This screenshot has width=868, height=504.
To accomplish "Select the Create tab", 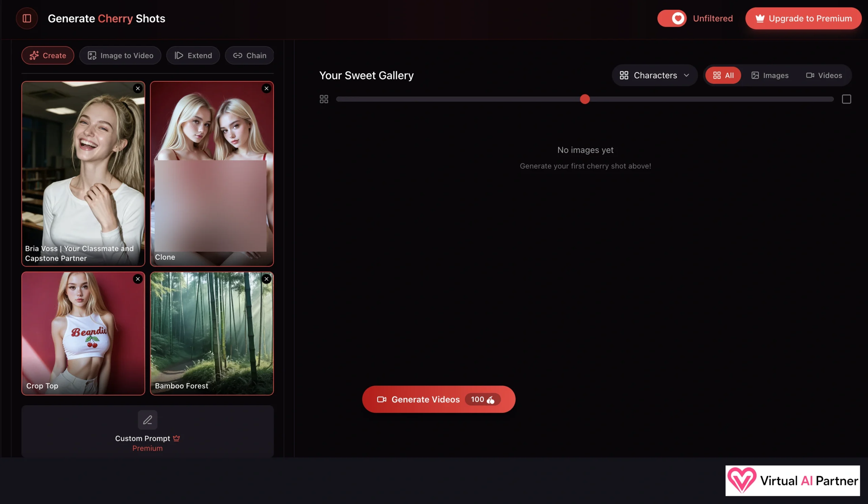I will (47, 56).
